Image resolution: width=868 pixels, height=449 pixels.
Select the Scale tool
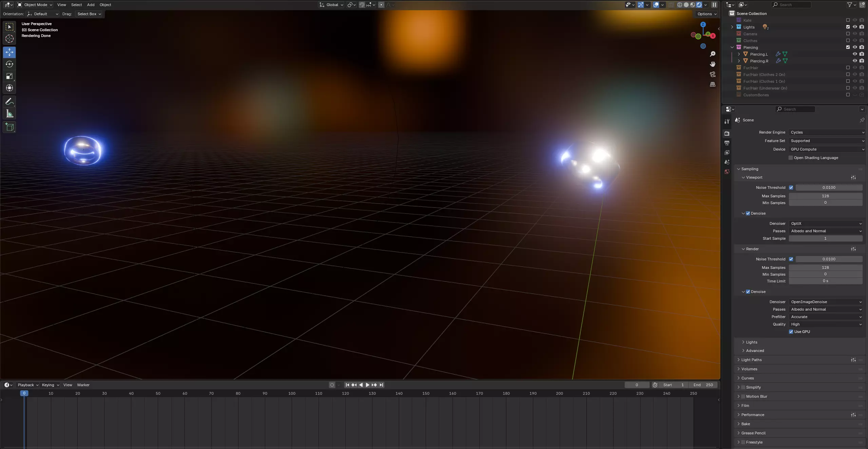[x=9, y=76]
